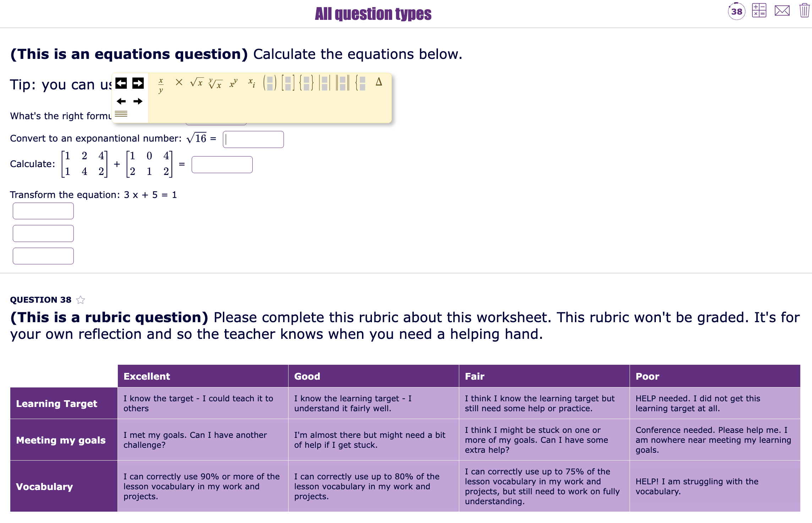The image size is (812, 523).
Task: Click the move-cursor-right arrow in equation toolbar
Action: (138, 102)
